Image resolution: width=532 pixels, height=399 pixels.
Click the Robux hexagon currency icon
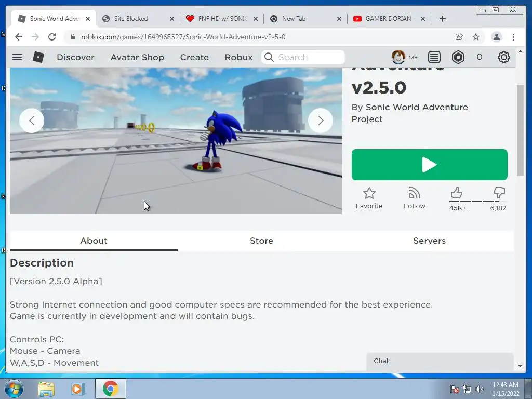pyautogui.click(x=458, y=57)
